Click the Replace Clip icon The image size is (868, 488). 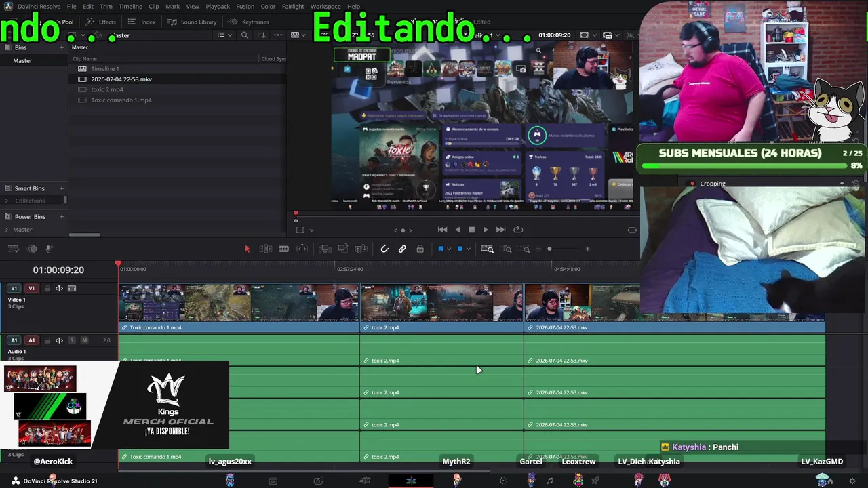click(361, 249)
